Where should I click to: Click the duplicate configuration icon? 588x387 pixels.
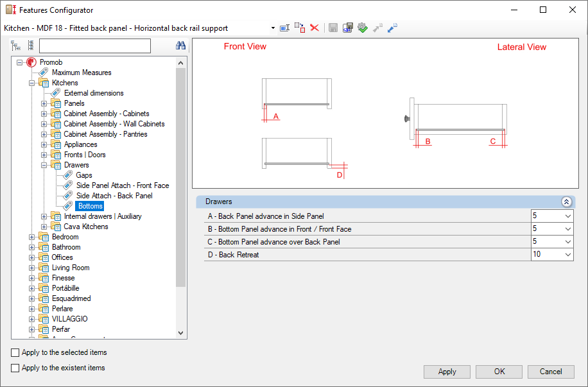click(x=300, y=28)
